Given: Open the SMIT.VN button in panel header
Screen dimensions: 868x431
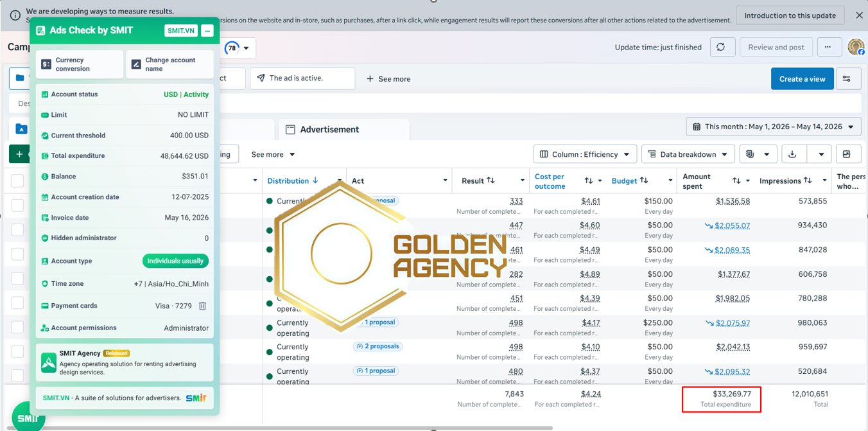Looking at the screenshot, I should pos(180,31).
